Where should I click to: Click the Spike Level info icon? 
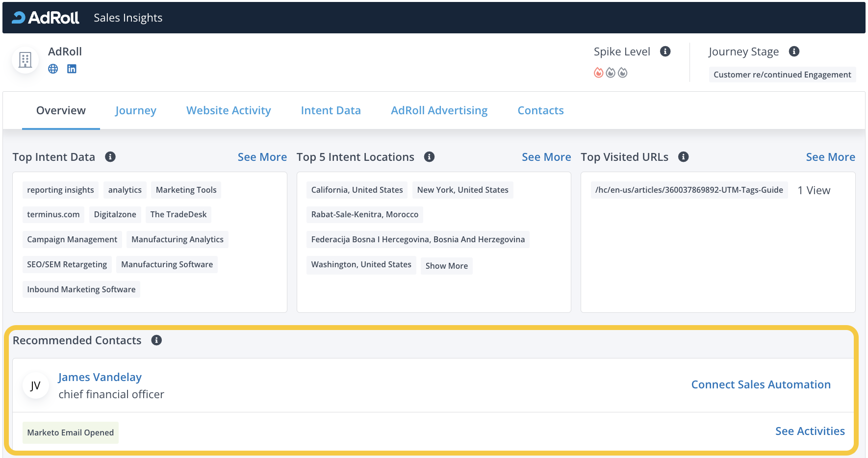tap(665, 51)
